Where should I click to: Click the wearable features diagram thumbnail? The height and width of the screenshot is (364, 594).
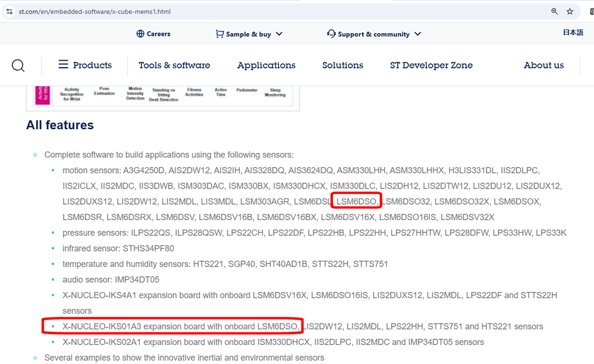click(x=163, y=98)
